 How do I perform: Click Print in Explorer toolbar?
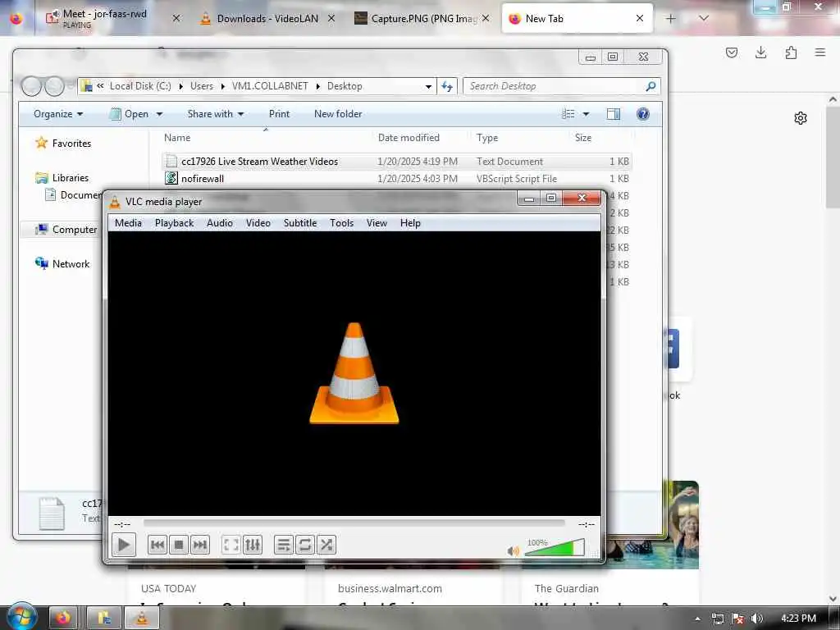279,114
